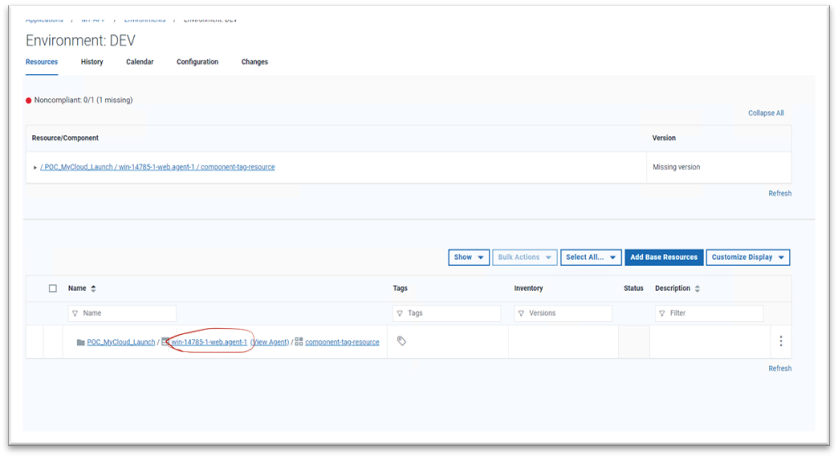This screenshot has width=838, height=458.
Task: Click the tag icon in the Tags column
Action: coord(401,341)
